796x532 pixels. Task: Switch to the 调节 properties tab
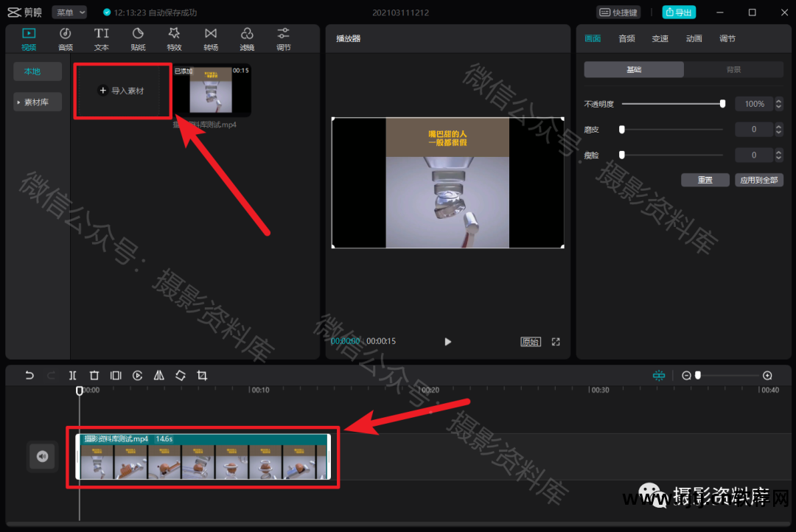point(727,38)
